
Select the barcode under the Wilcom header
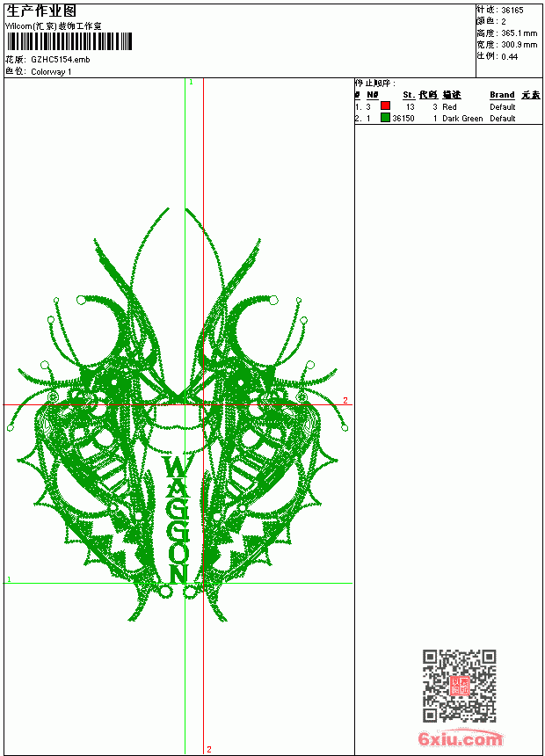click(x=69, y=41)
